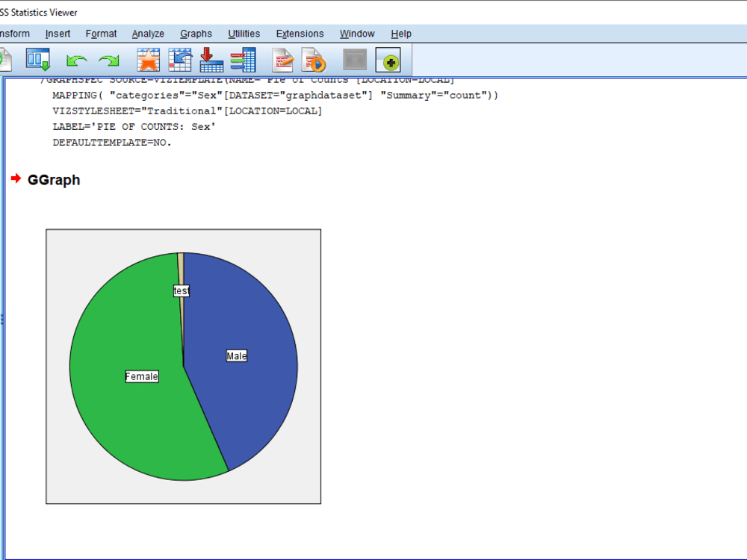Screen dimensions: 747x560
Task: Open the Extensions menu
Action: point(300,34)
